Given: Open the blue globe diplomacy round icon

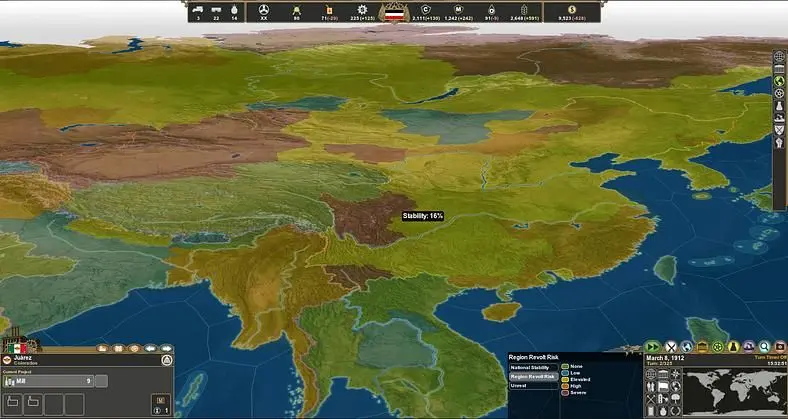Looking at the screenshot, I should pyautogui.click(x=686, y=347).
